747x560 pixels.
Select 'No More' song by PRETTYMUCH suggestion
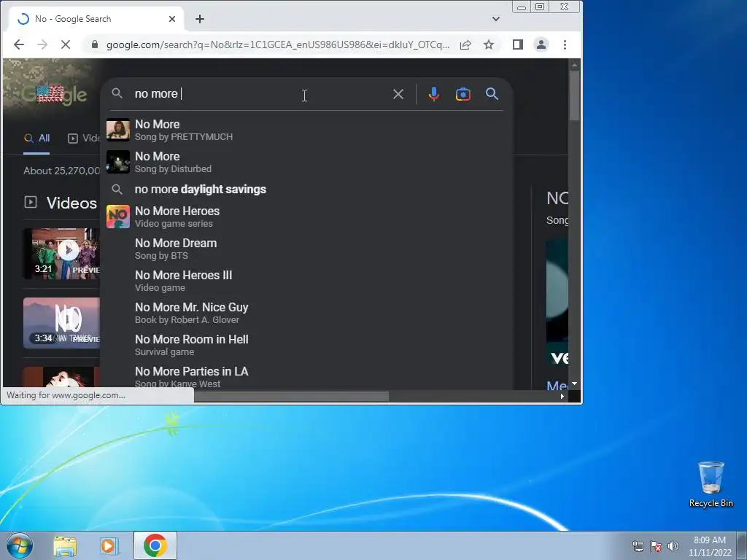[305, 130]
